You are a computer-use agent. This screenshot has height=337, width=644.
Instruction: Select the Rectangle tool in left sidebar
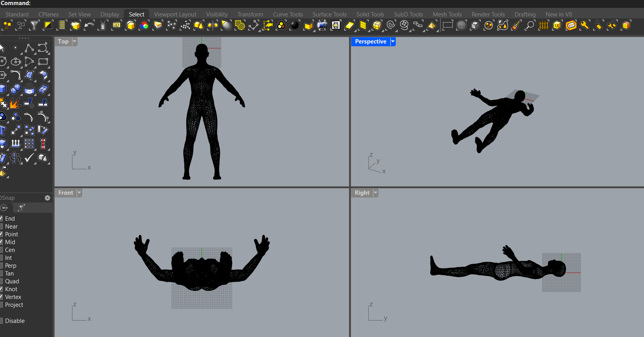click(43, 62)
